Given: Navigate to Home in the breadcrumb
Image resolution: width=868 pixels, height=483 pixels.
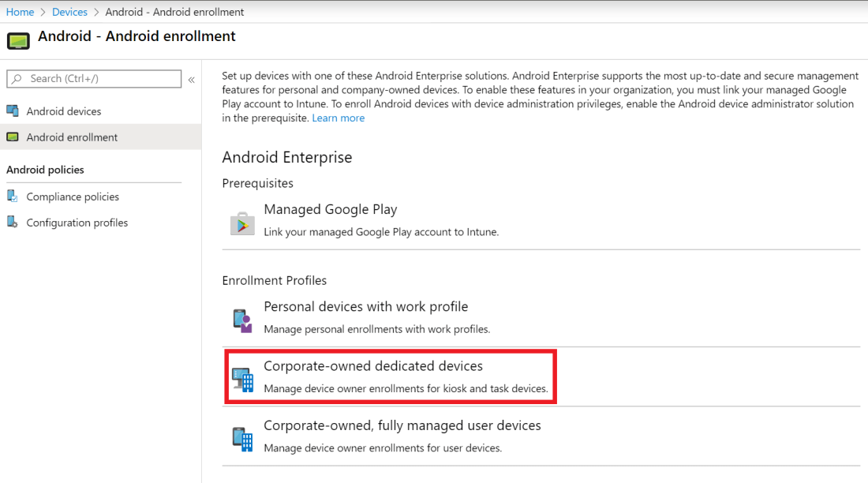Looking at the screenshot, I should click(x=20, y=12).
